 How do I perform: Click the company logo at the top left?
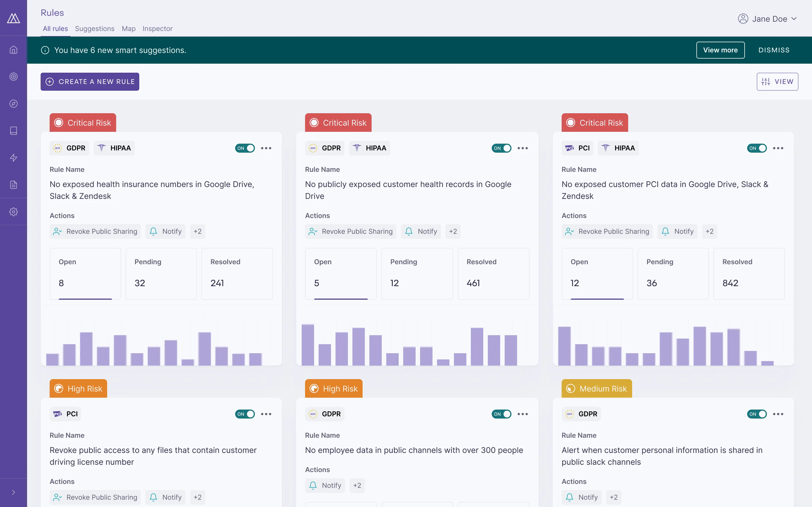click(x=14, y=18)
